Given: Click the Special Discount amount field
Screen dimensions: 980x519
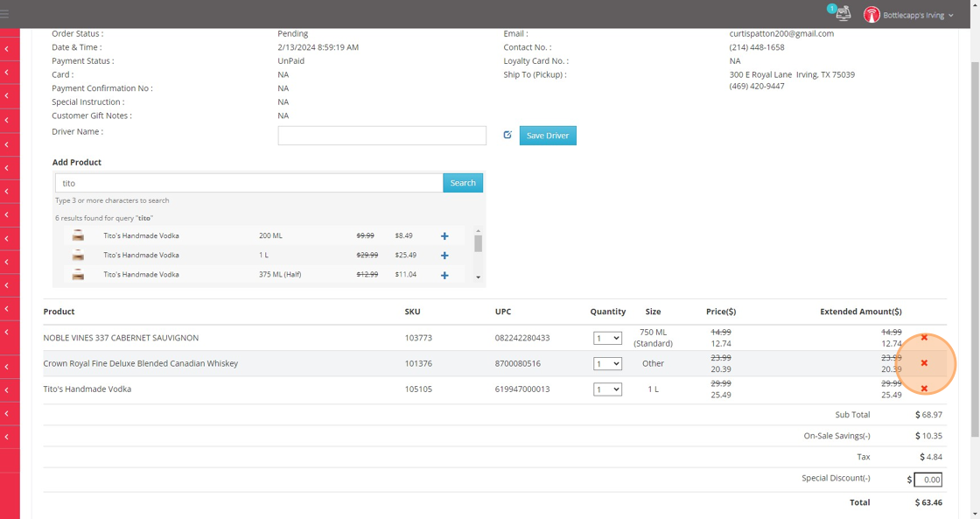Looking at the screenshot, I should (928, 480).
